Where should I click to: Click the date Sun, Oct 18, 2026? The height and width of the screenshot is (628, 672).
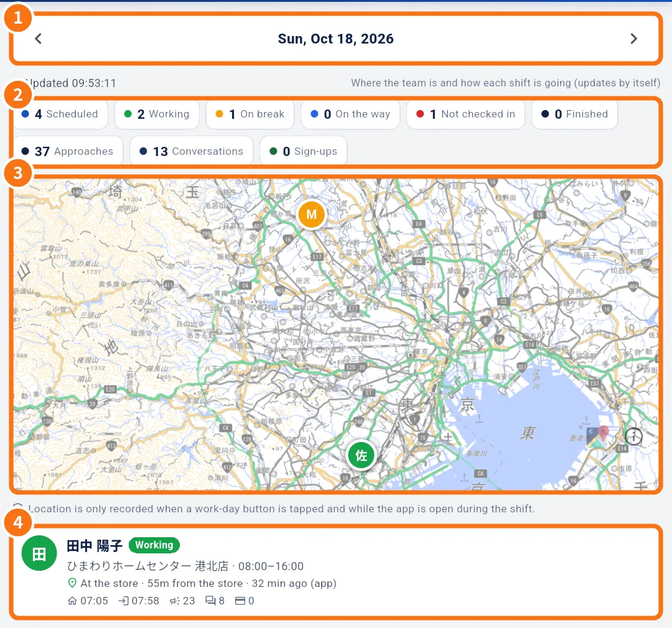[335, 39]
